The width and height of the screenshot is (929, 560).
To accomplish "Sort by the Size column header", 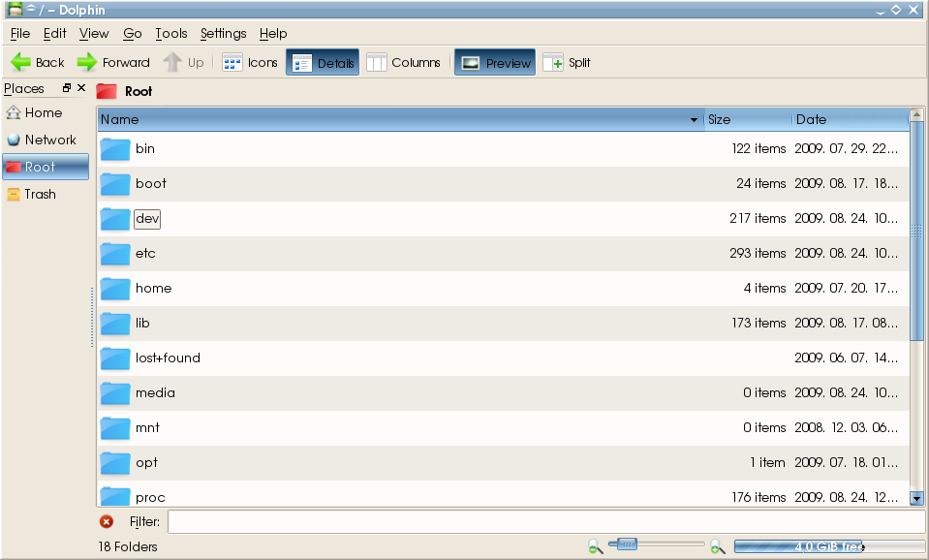I will (x=748, y=120).
